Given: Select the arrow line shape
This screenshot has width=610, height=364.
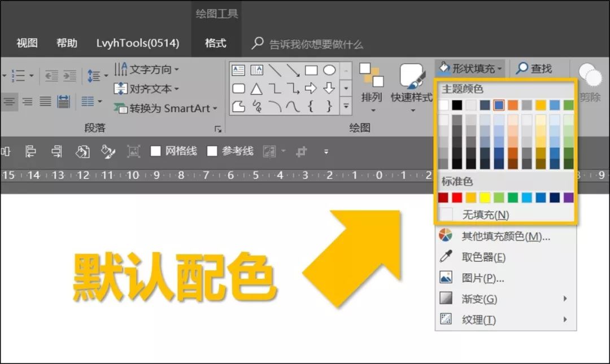Looking at the screenshot, I should click(x=293, y=70).
